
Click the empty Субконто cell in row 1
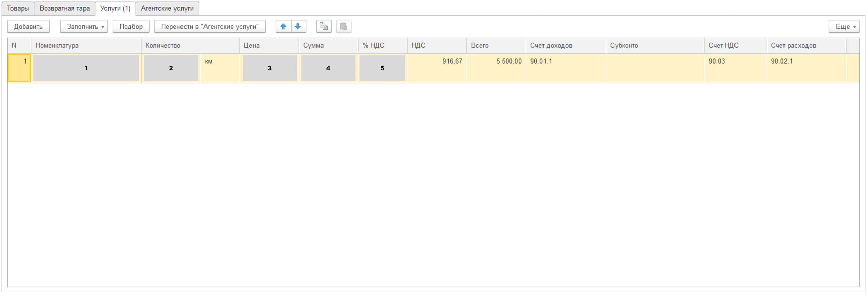coord(654,68)
